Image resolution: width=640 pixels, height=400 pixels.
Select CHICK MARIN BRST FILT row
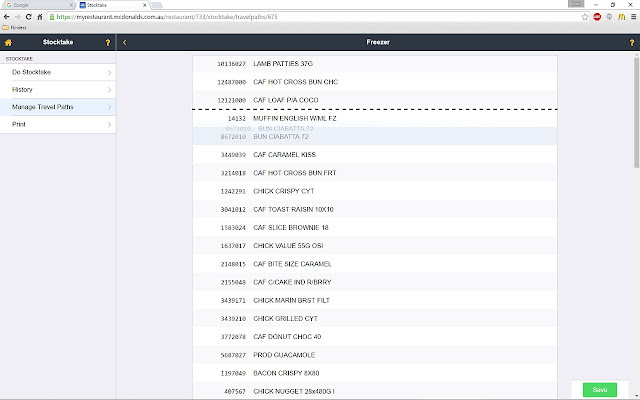pyautogui.click(x=375, y=300)
